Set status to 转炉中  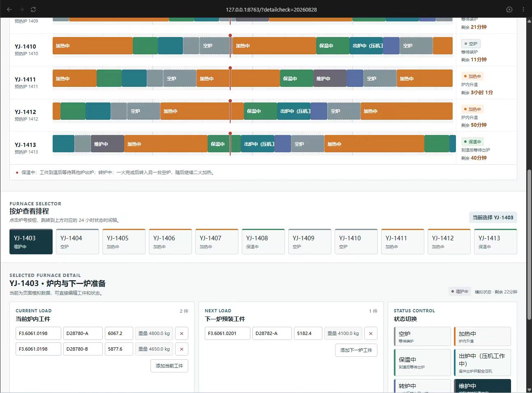422,386
